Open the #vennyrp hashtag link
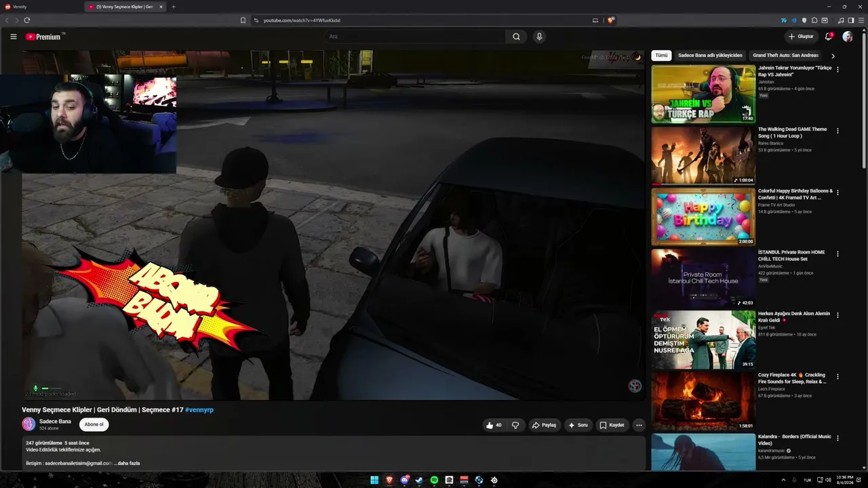Screen dimensions: 868x488 coord(199,410)
